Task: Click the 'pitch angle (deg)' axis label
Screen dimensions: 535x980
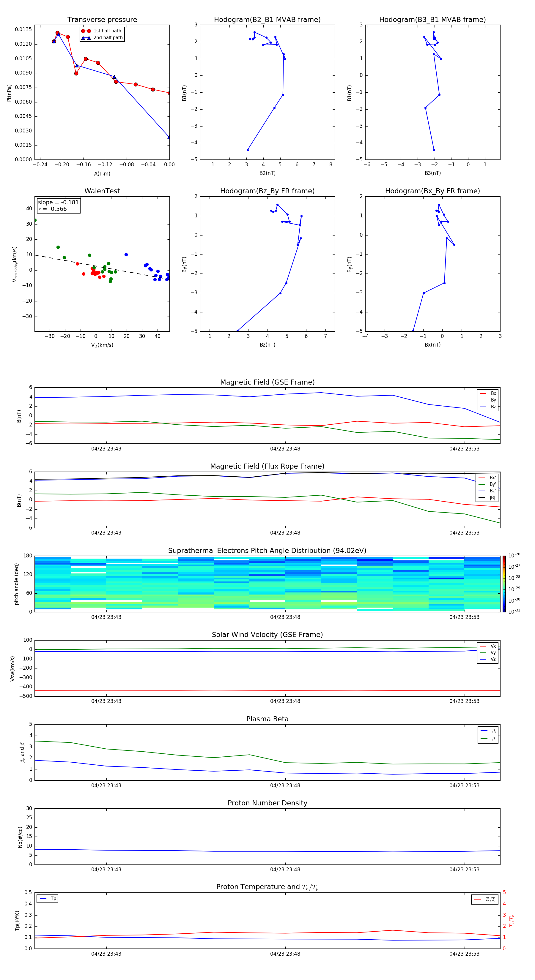Action: 16,584
